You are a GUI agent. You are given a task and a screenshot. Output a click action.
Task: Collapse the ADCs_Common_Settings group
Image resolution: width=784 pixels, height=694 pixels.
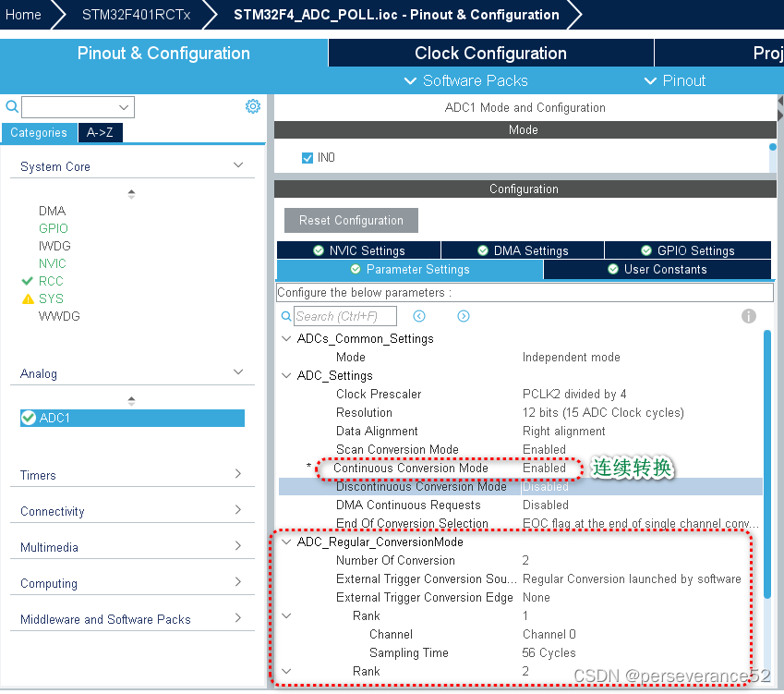(x=286, y=339)
